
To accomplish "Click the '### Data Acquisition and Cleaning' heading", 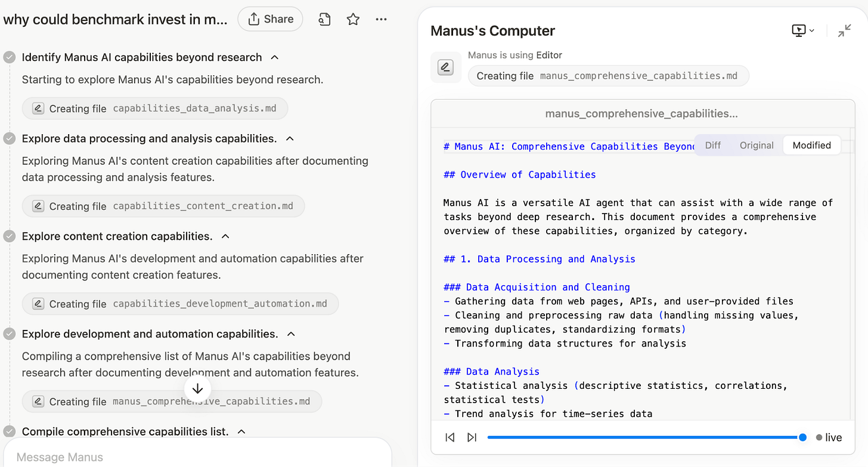I will [537, 287].
